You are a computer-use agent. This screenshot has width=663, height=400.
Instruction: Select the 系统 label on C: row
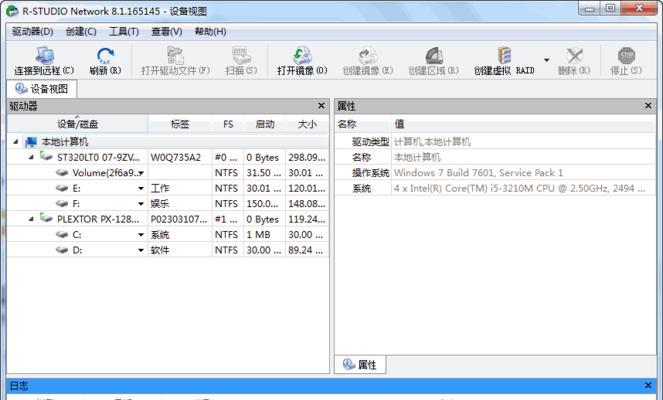(x=160, y=235)
